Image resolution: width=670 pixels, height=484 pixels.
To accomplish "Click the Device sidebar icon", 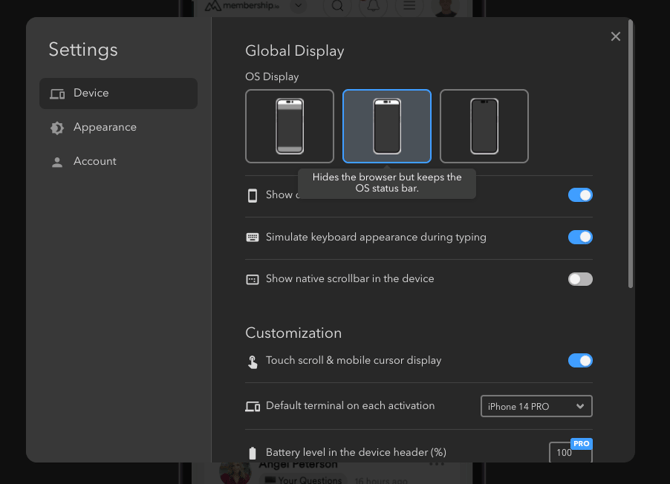I will click(x=57, y=94).
